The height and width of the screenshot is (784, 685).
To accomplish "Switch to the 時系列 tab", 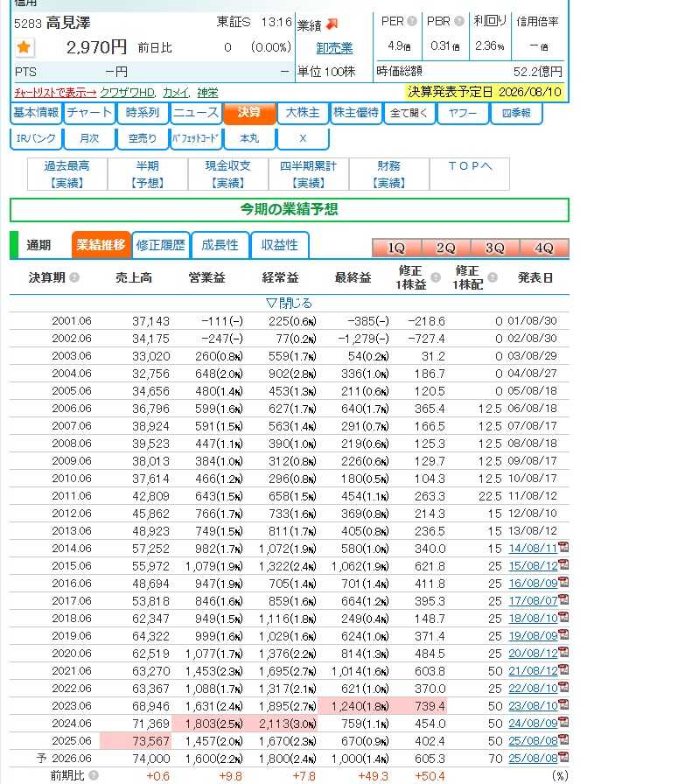I will click(x=143, y=113).
